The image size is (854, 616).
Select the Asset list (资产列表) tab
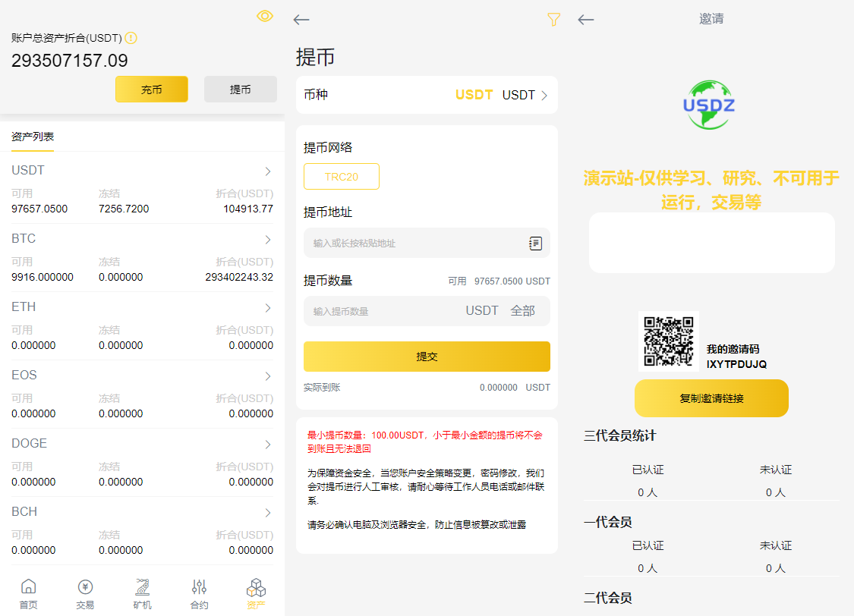coord(33,137)
